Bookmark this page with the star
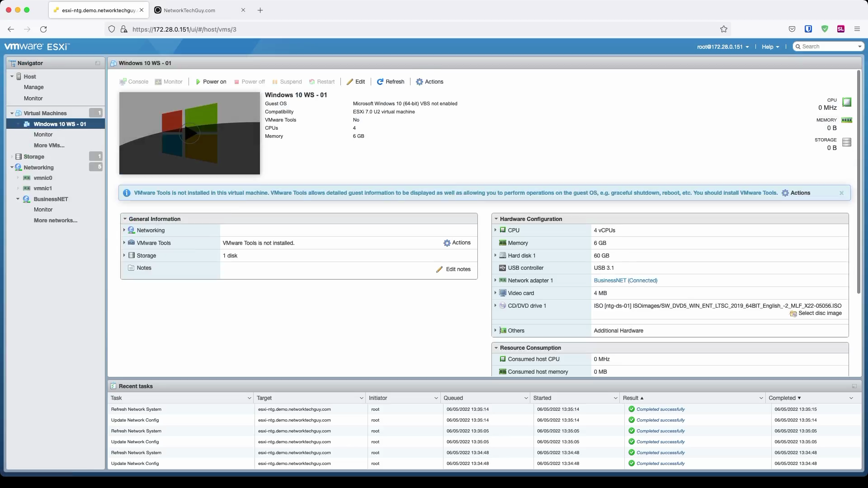Screen dimensions: 868x488 [x=723, y=29]
